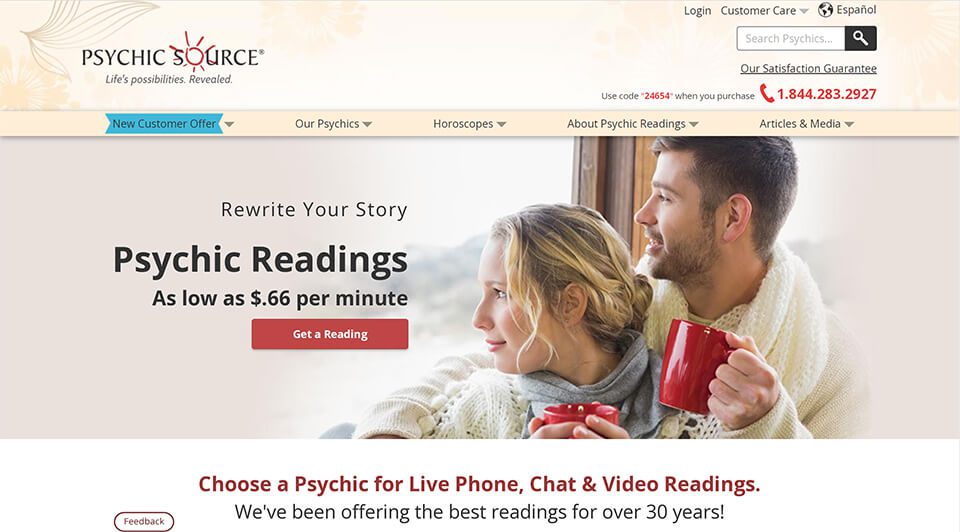This screenshot has width=960, height=532.
Task: Click the Login link
Action: pyautogui.click(x=697, y=10)
